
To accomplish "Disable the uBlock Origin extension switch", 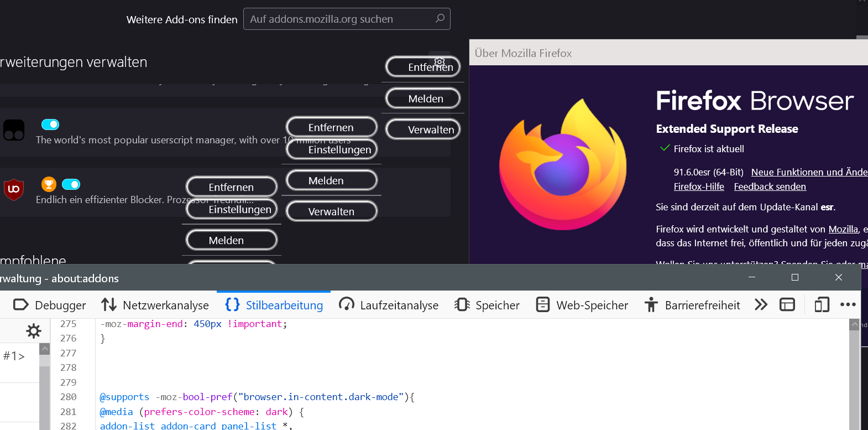I will tap(71, 184).
